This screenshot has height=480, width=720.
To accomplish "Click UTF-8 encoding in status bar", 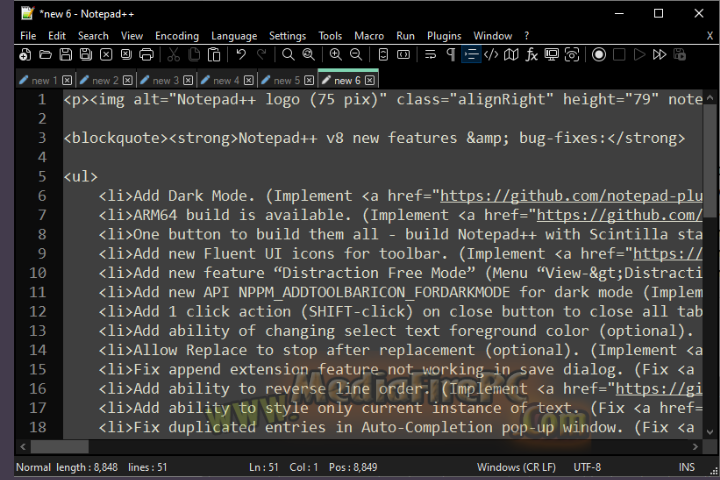I will (587, 467).
